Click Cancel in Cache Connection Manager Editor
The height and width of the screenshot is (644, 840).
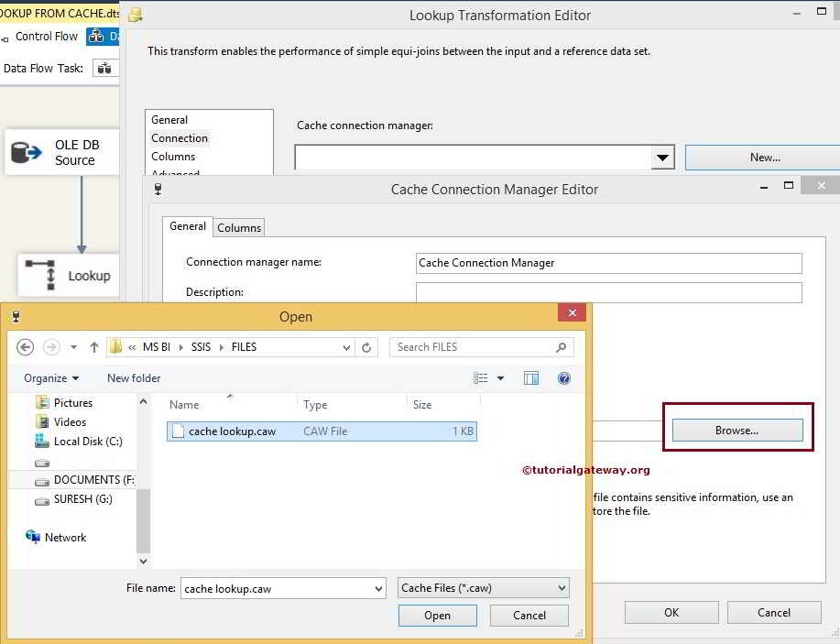click(x=773, y=612)
